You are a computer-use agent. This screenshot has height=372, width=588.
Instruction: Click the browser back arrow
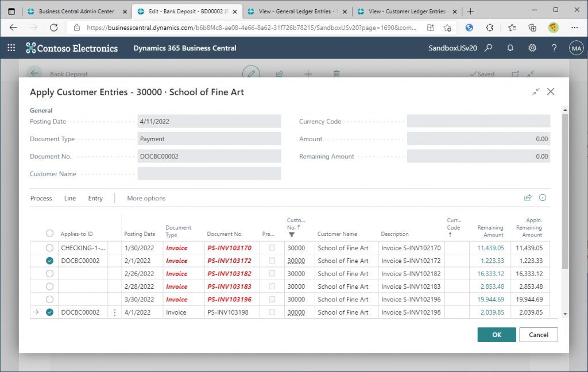point(14,28)
